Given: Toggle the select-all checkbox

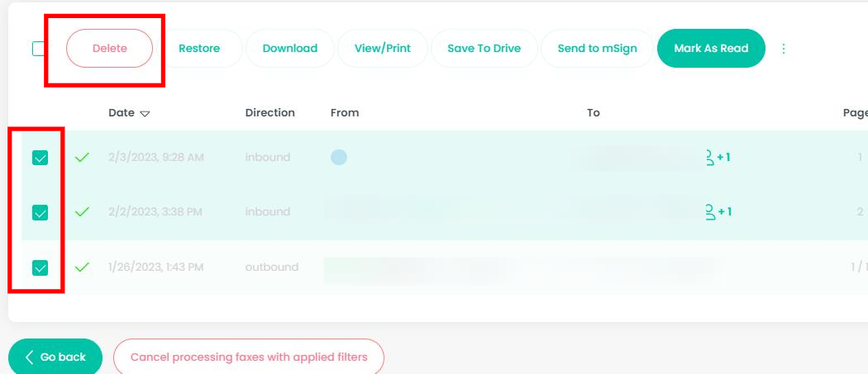Looking at the screenshot, I should [38, 49].
